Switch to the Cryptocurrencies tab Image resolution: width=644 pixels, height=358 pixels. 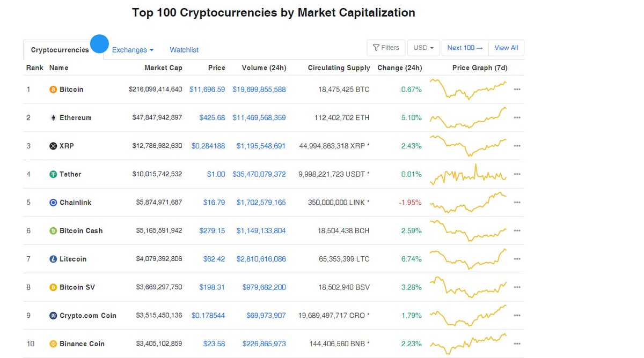tap(60, 50)
